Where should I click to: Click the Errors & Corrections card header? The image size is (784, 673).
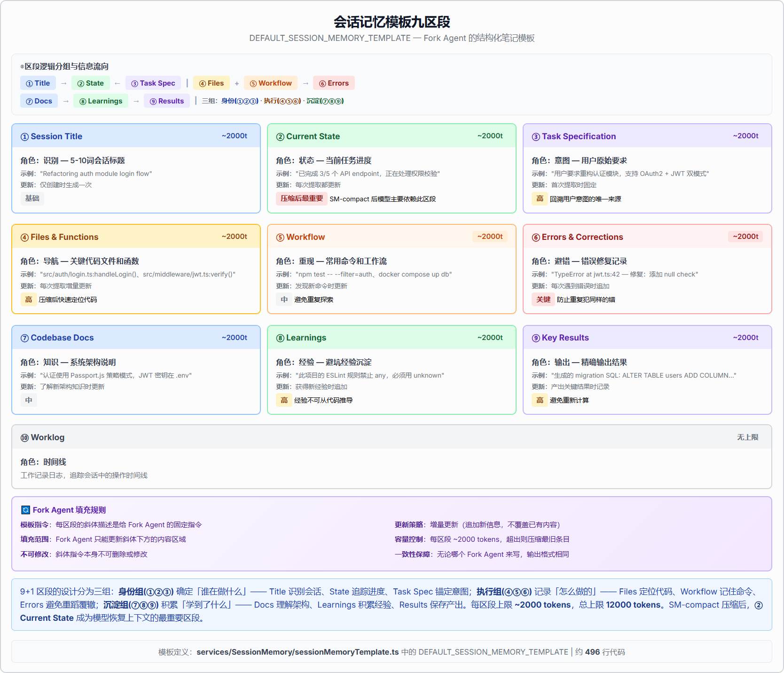pyautogui.click(x=647, y=237)
